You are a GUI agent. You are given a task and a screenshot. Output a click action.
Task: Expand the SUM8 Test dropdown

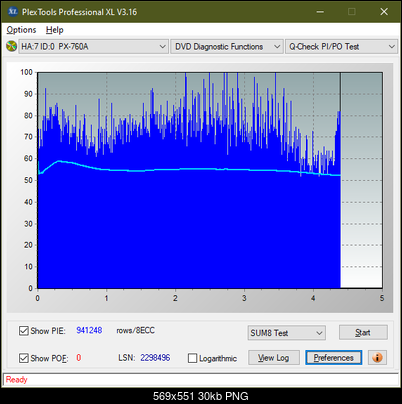[287, 333]
